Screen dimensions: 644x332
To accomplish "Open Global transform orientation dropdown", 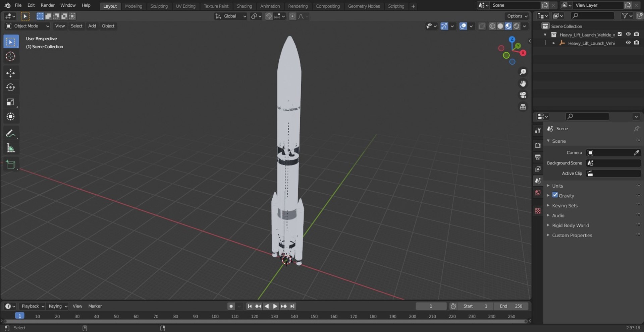I will 231,16.
